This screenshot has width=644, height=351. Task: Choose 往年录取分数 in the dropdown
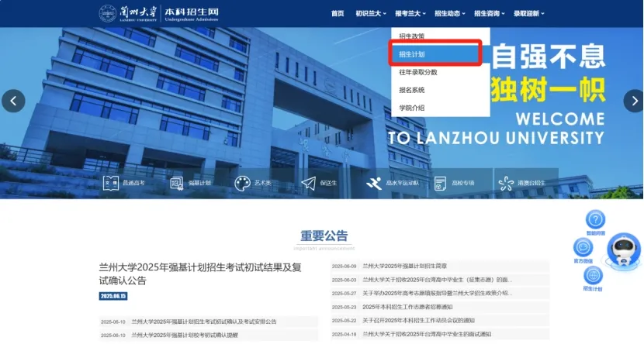[x=419, y=72]
